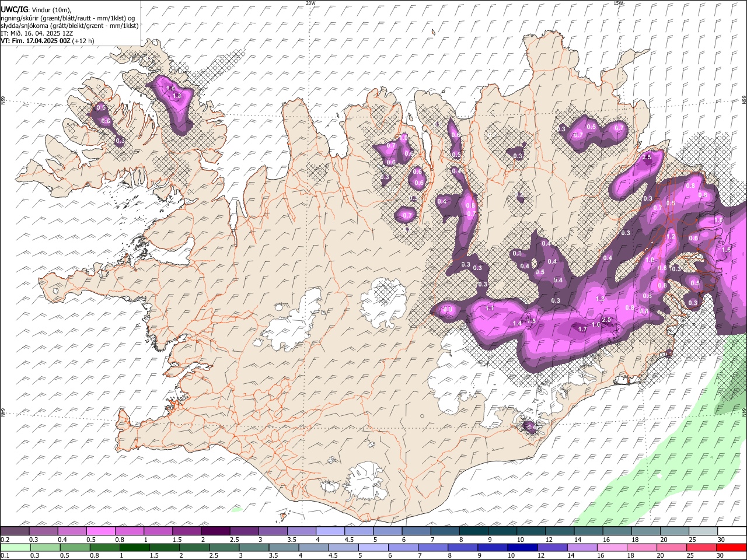Click the '30' label in the lower legend row
The width and height of the screenshot is (747, 560).
click(720, 555)
